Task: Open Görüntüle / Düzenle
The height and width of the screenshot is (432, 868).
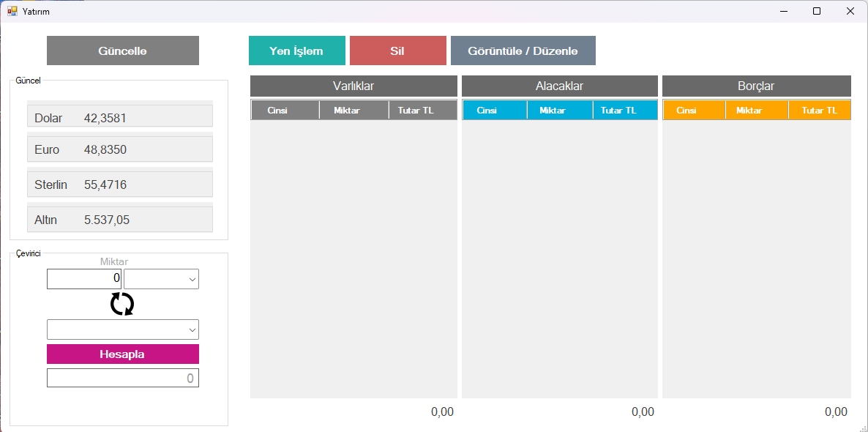Action: click(523, 51)
